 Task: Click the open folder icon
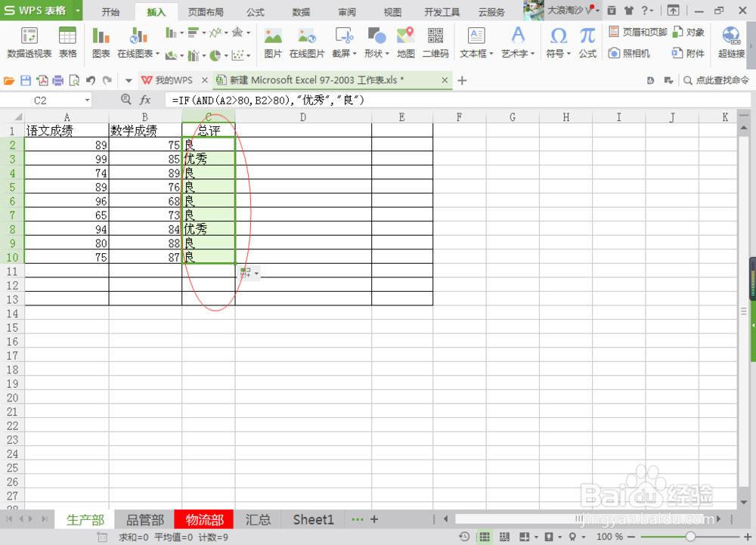[9, 80]
